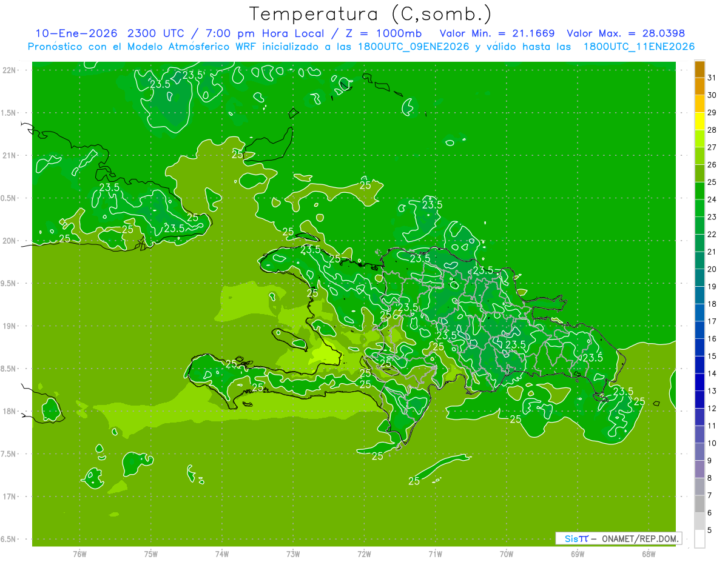Click the "71W" longitude axis label

pos(436,554)
